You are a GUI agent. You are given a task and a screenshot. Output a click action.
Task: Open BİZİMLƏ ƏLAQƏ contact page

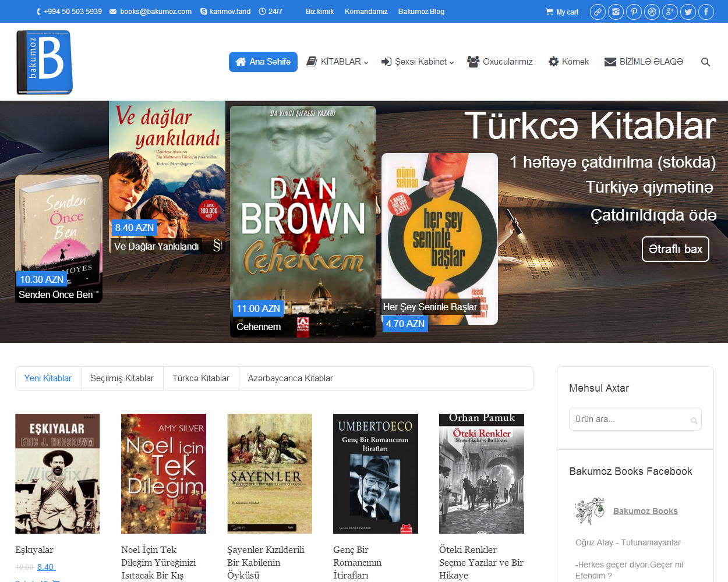(x=644, y=62)
